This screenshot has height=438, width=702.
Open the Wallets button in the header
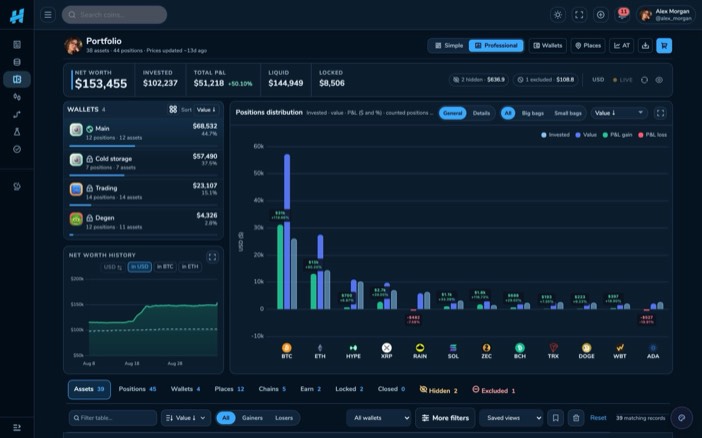point(548,46)
